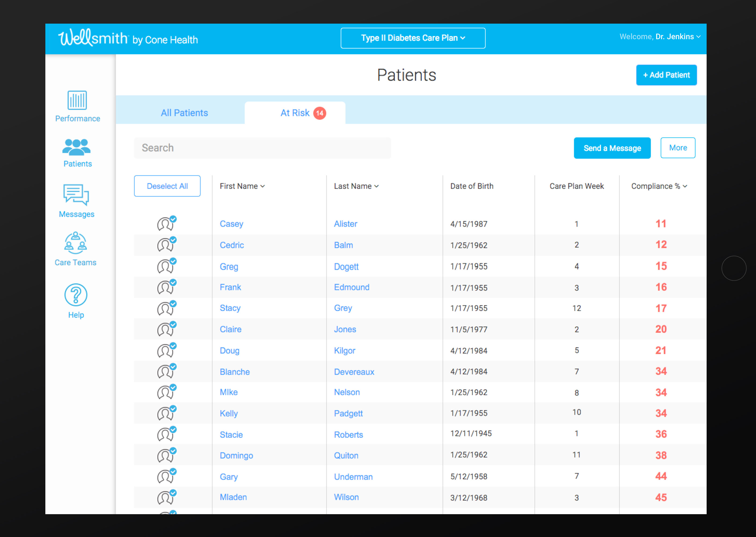Click date of birth 12/11/1945

471,433
